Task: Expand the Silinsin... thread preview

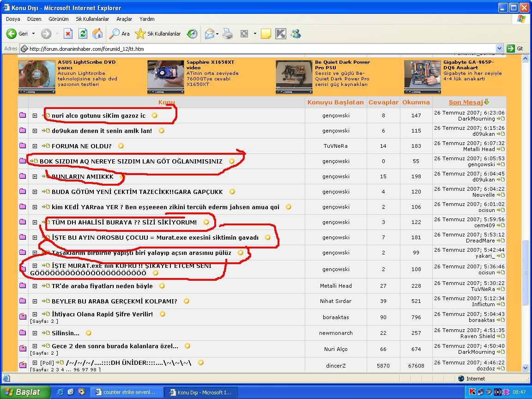Action: tap(35, 333)
